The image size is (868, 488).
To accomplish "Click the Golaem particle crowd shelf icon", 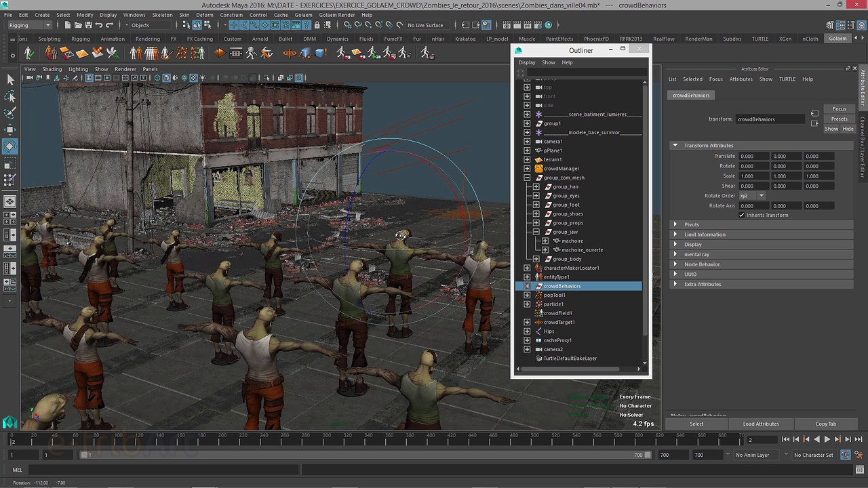I will point(182,53).
